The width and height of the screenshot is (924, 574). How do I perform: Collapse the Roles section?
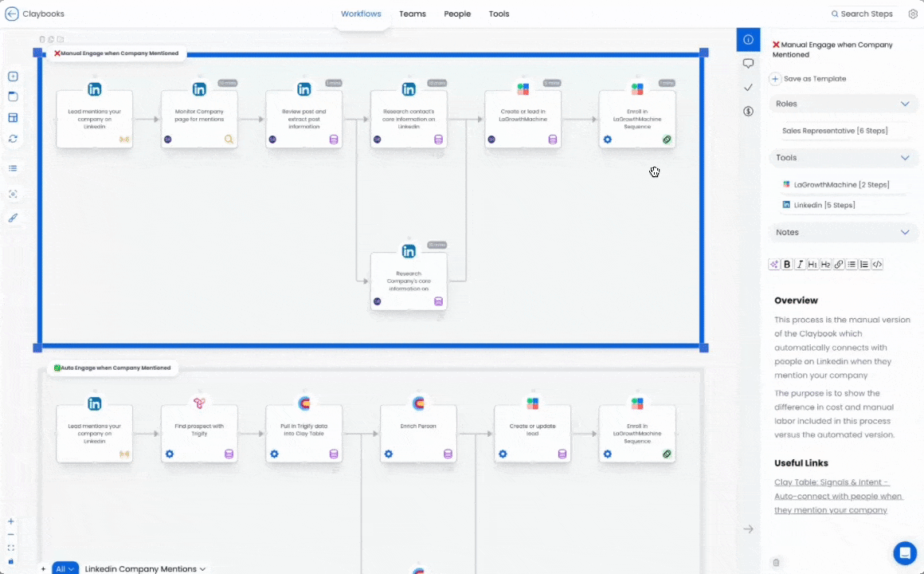(905, 104)
